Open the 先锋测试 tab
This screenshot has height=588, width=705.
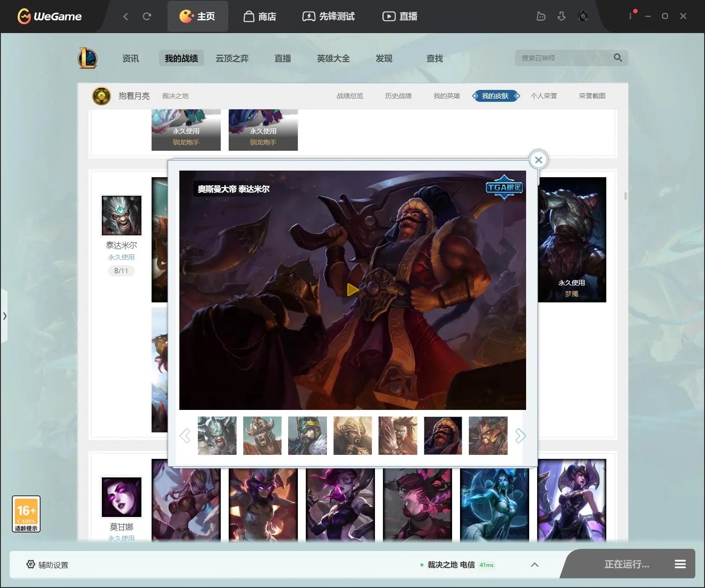pos(328,16)
